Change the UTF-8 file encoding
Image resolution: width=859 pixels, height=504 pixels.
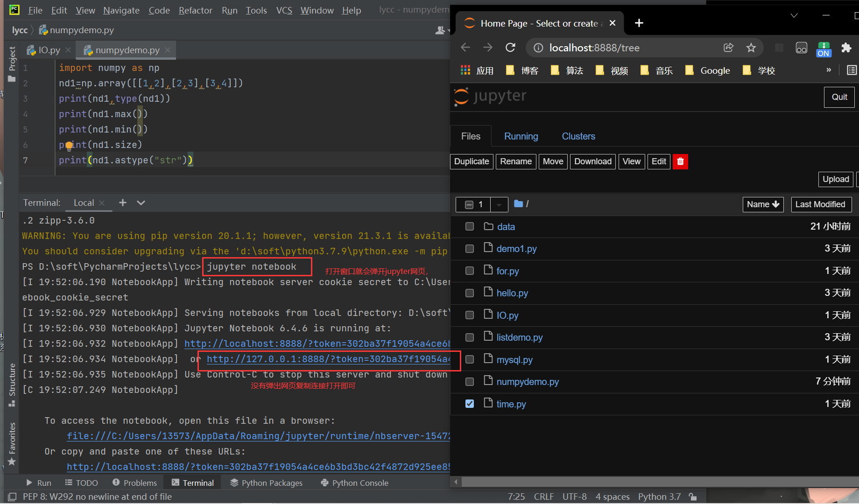pyautogui.click(x=574, y=497)
